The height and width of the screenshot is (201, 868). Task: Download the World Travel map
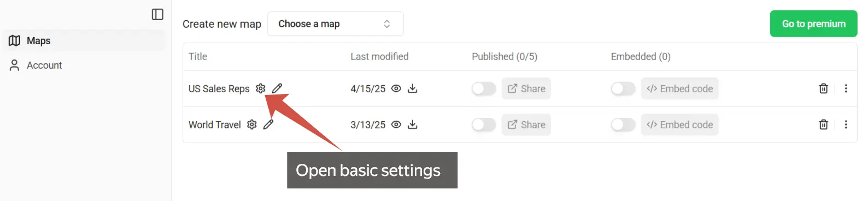click(413, 125)
